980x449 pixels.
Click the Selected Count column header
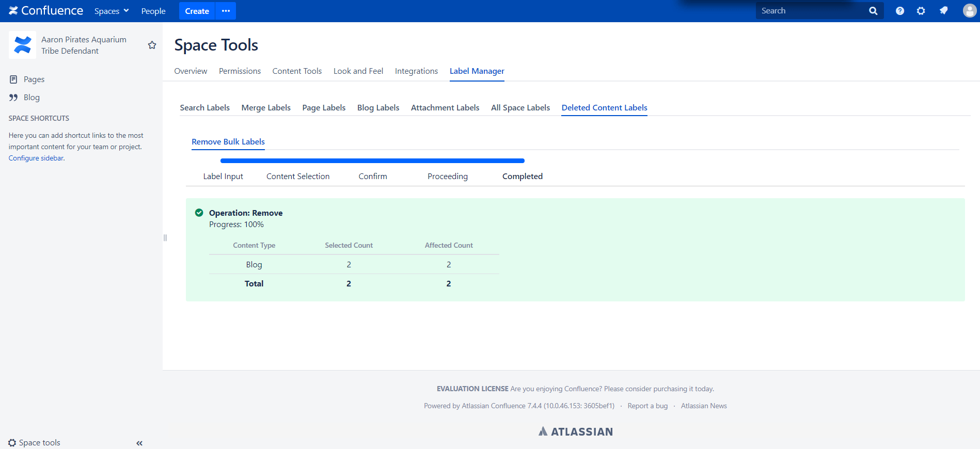click(349, 246)
